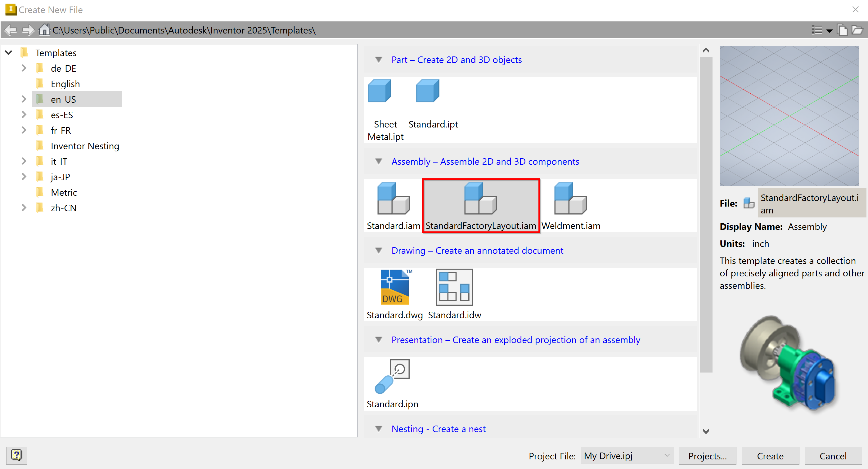This screenshot has width=868, height=469.
Task: Click the template list scrollbar down arrow
Action: tap(706, 431)
